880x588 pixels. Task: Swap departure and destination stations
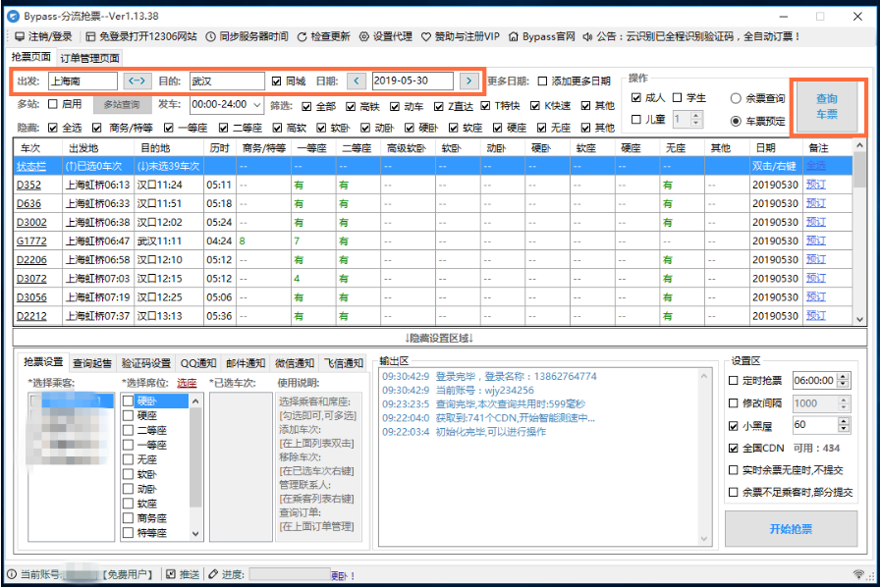pos(138,80)
